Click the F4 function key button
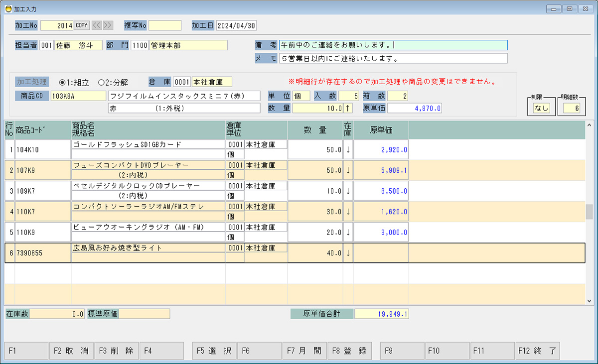 point(161,351)
